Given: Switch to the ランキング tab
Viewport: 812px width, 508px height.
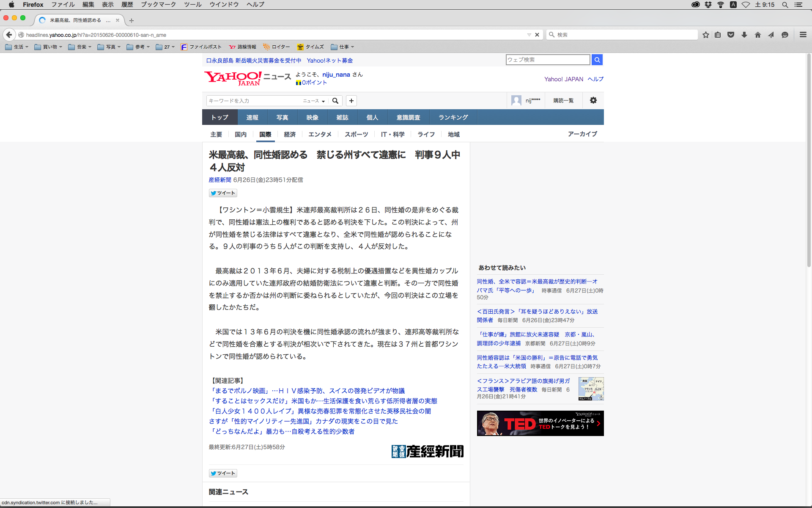Looking at the screenshot, I should [x=453, y=117].
